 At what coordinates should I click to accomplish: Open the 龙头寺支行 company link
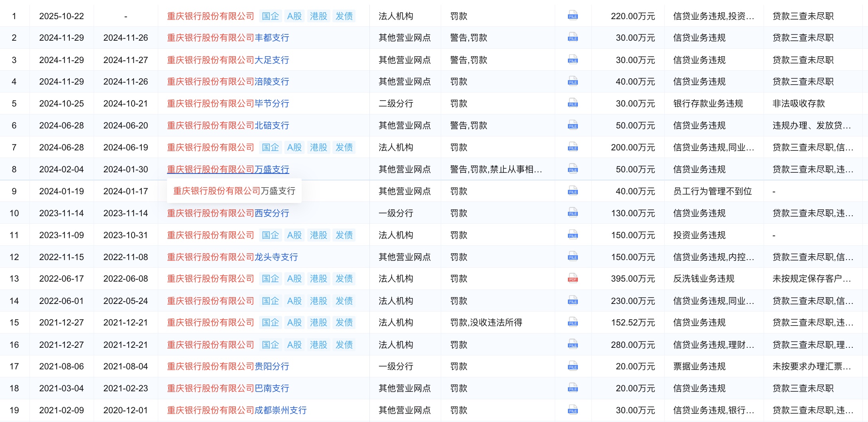232,257
